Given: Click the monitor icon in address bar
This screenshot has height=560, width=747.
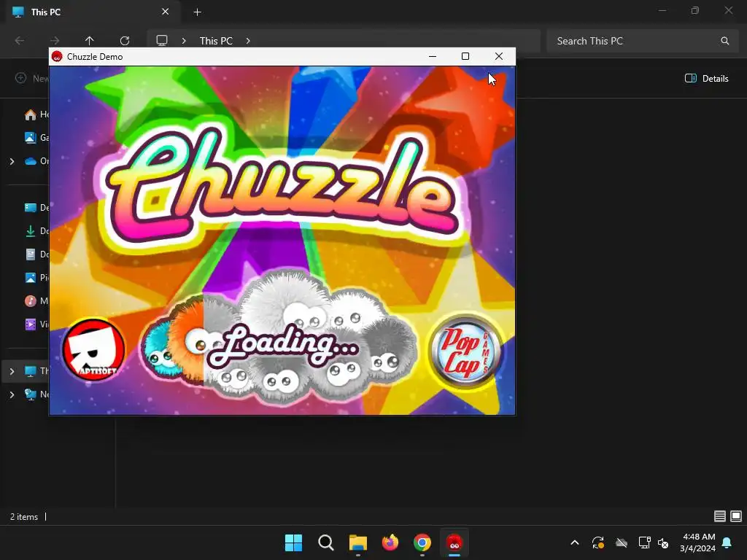Looking at the screenshot, I should [162, 41].
